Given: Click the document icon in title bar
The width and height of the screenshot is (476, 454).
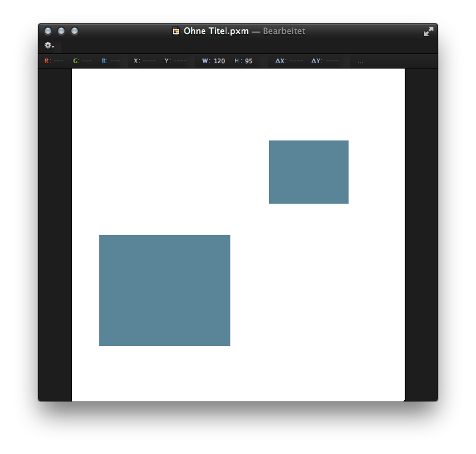Looking at the screenshot, I should pyautogui.click(x=176, y=31).
